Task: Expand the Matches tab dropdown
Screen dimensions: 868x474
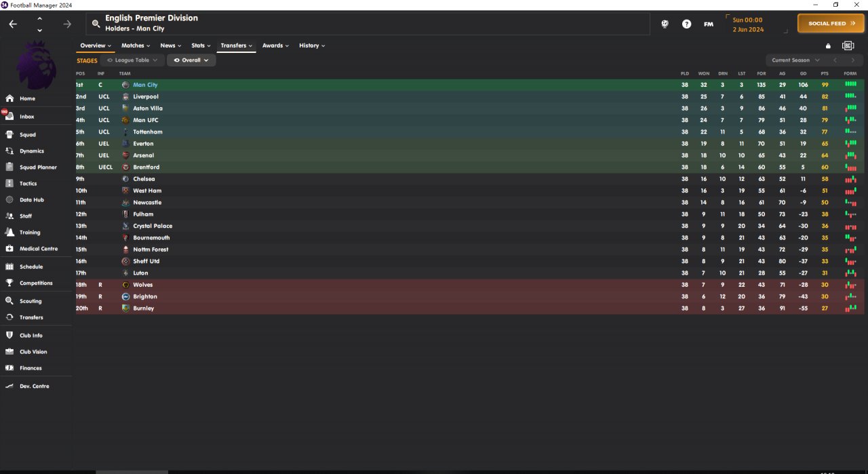Action: (136, 45)
